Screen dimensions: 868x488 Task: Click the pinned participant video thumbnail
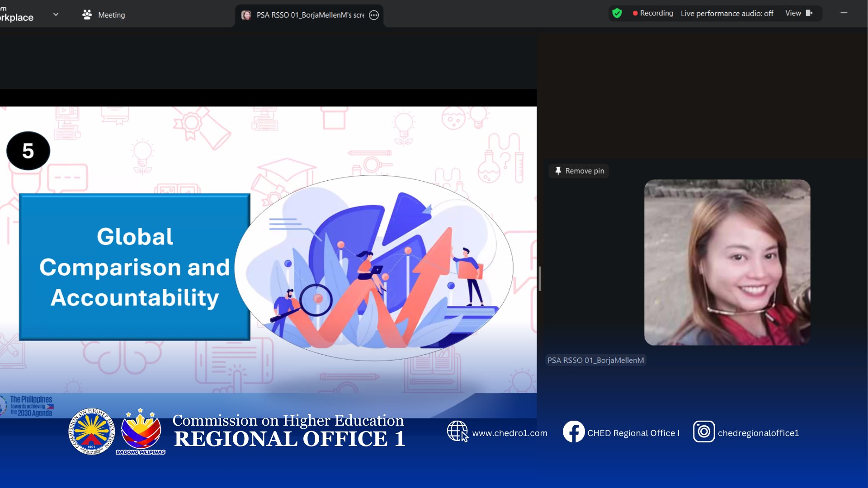[x=726, y=262]
